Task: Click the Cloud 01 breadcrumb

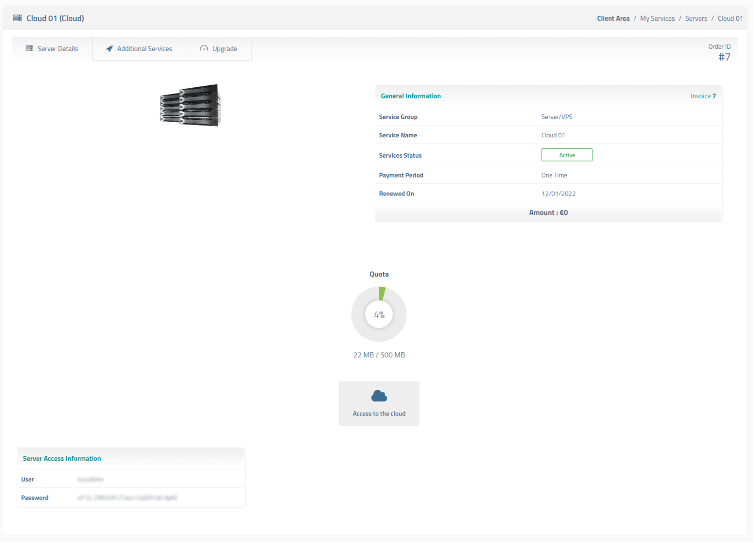Action: (730, 18)
